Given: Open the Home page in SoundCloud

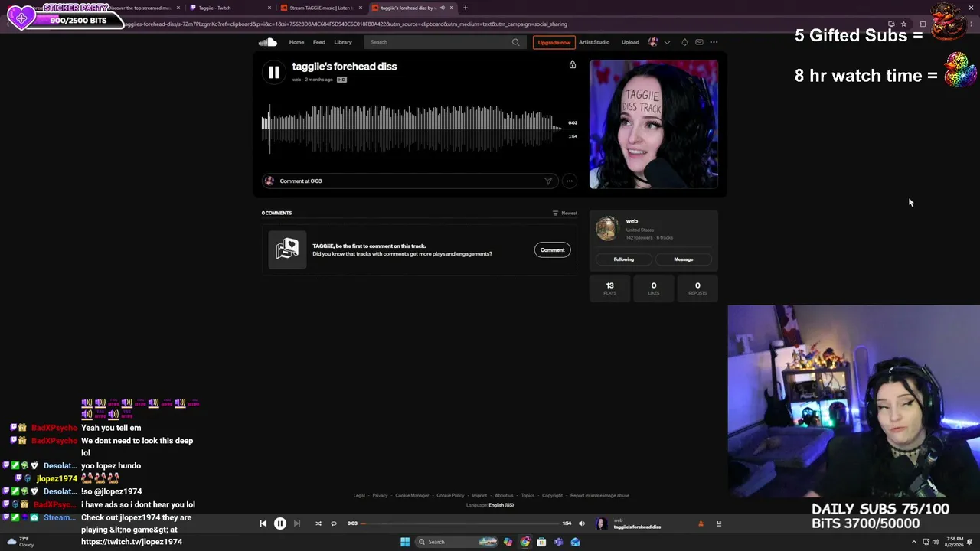Looking at the screenshot, I should tap(296, 42).
